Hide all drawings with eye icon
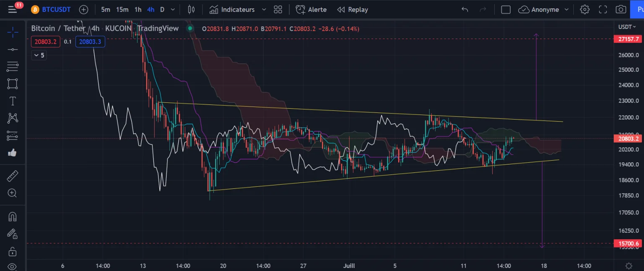Viewport: 644px width, 271px height. (x=13, y=266)
